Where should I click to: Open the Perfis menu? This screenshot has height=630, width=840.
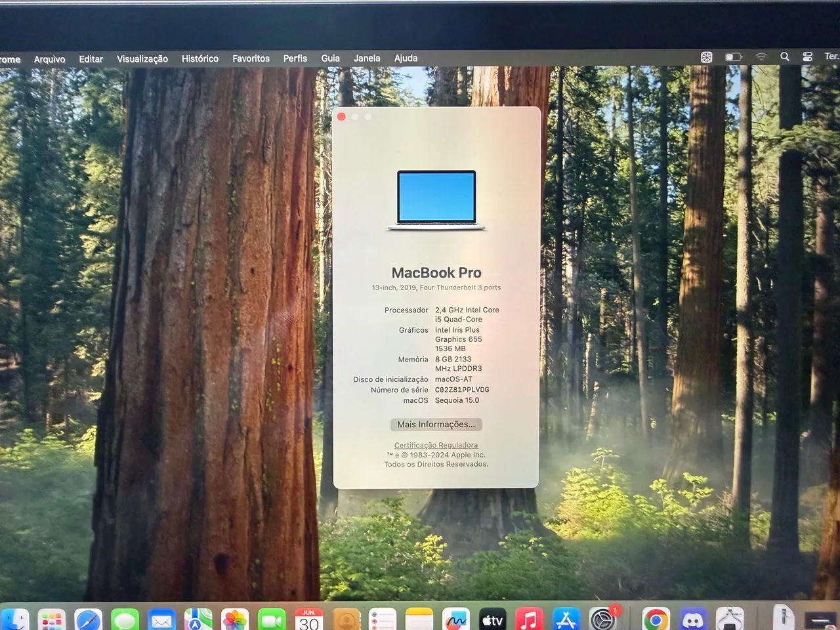click(x=295, y=58)
